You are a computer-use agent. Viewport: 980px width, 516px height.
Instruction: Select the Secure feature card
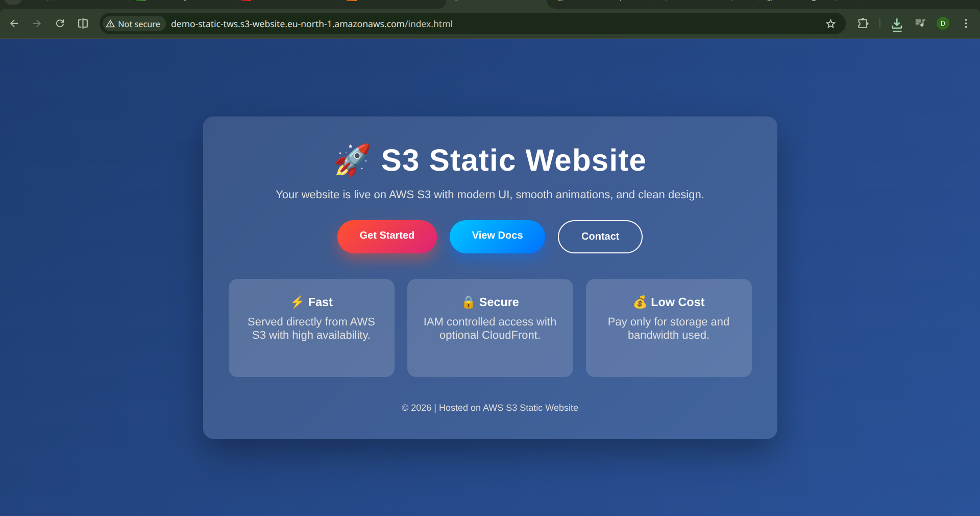point(490,327)
